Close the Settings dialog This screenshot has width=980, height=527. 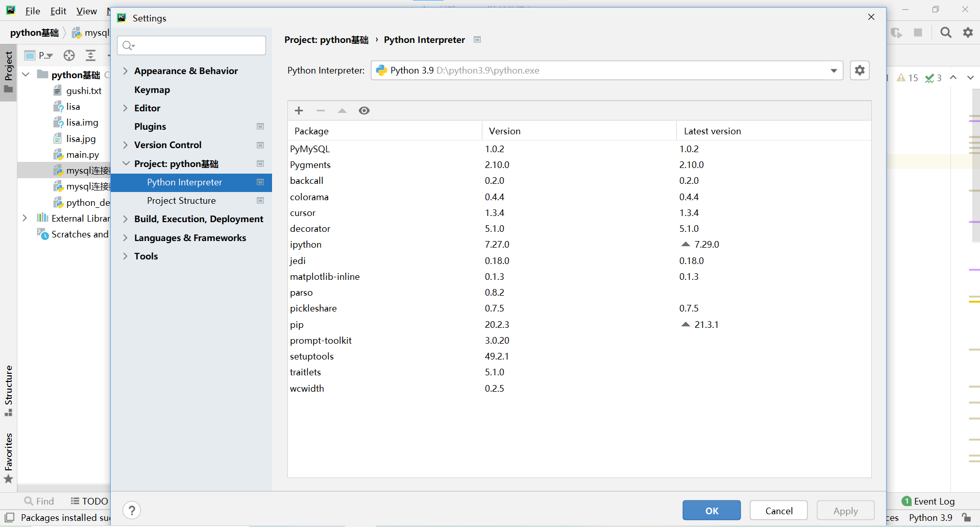coord(871,17)
